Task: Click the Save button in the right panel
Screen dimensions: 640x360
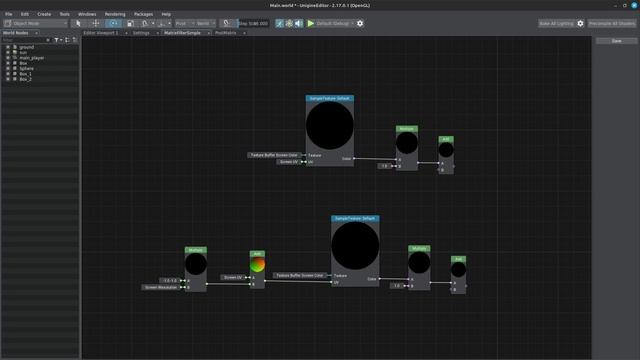Action: (x=616, y=41)
